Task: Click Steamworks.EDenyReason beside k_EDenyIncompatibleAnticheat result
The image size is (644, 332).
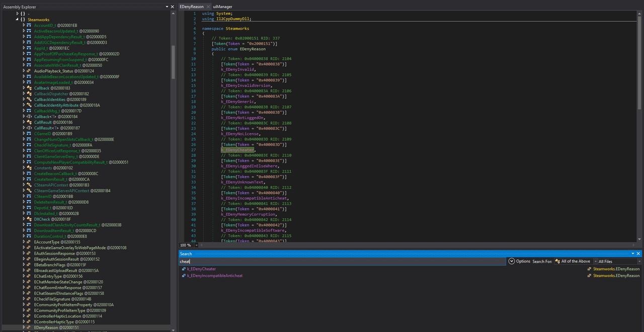Action: point(616,276)
